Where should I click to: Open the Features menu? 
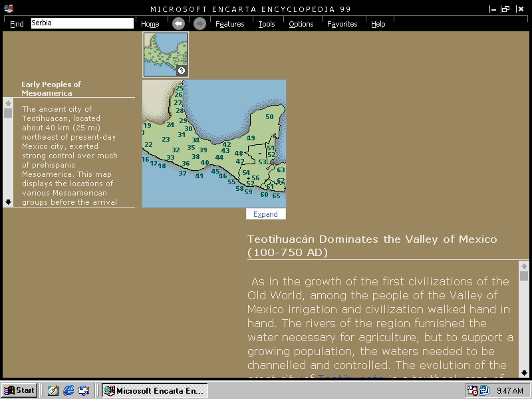tap(229, 24)
